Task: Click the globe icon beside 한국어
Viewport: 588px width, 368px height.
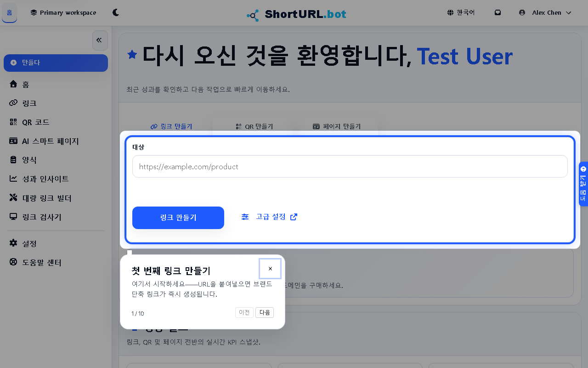Action: click(x=450, y=13)
